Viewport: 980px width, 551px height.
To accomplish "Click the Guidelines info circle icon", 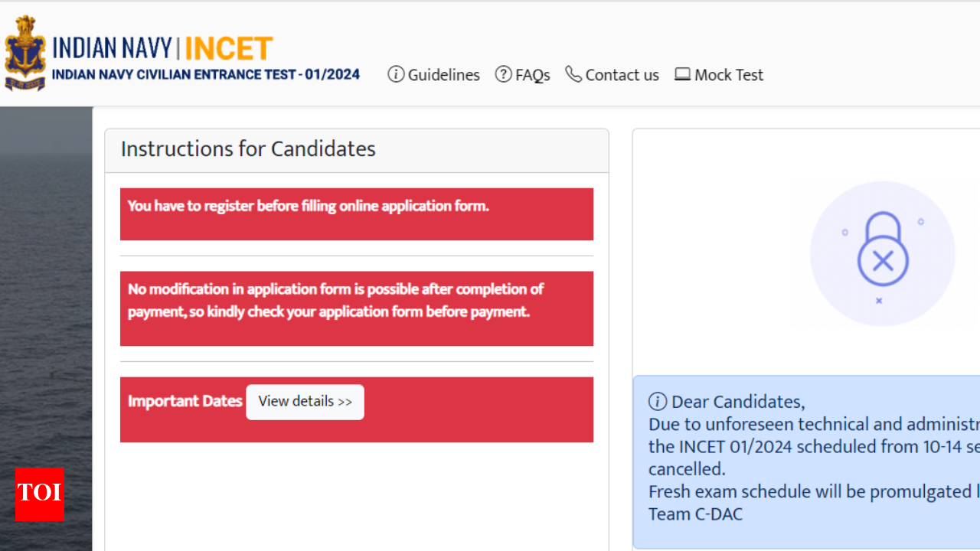I will click(396, 74).
